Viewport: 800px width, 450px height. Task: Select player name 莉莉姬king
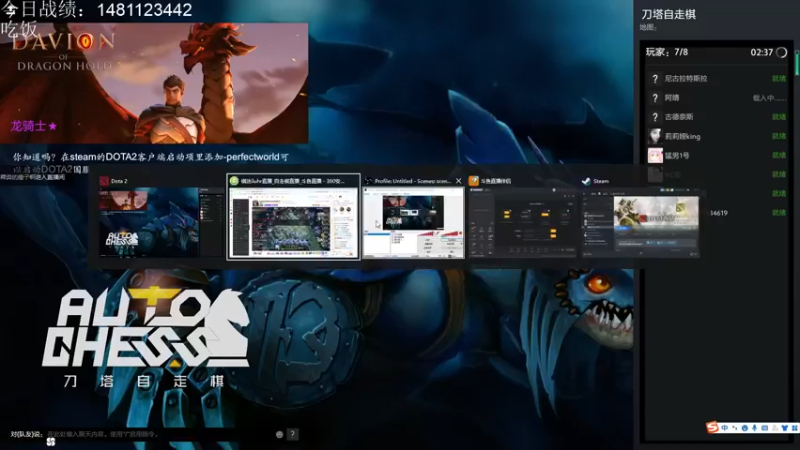(683, 136)
